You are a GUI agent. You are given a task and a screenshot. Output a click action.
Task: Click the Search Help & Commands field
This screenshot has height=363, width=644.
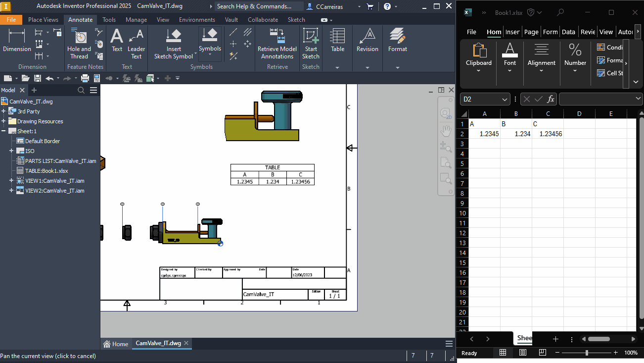[x=260, y=6]
